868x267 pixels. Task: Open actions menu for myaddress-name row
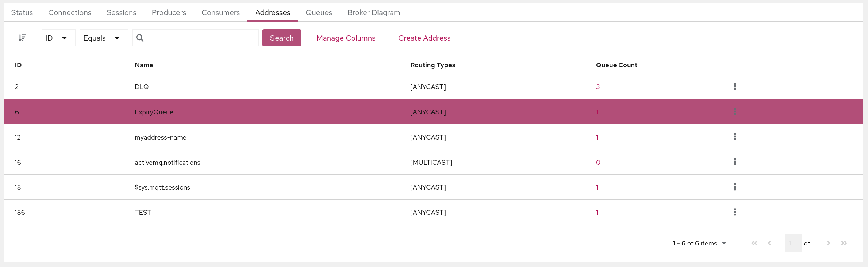(735, 137)
